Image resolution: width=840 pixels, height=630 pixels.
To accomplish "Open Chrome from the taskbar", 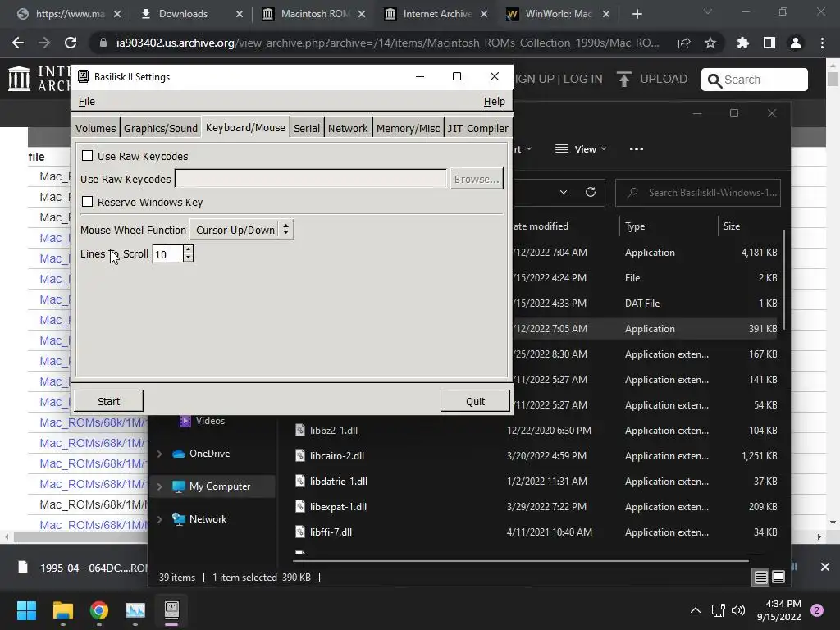I will (x=98, y=610).
